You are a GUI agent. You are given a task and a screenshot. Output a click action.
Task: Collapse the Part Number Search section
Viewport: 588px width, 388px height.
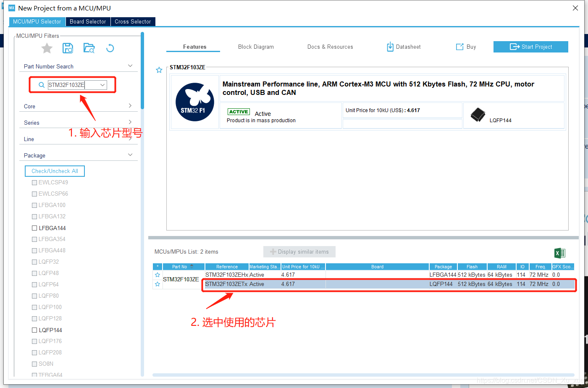coord(130,66)
